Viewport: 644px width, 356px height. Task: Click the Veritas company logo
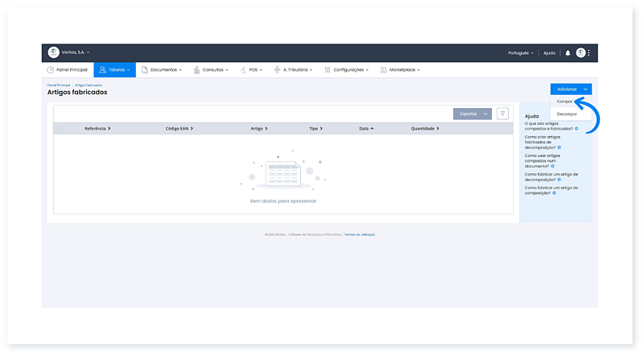(x=53, y=52)
